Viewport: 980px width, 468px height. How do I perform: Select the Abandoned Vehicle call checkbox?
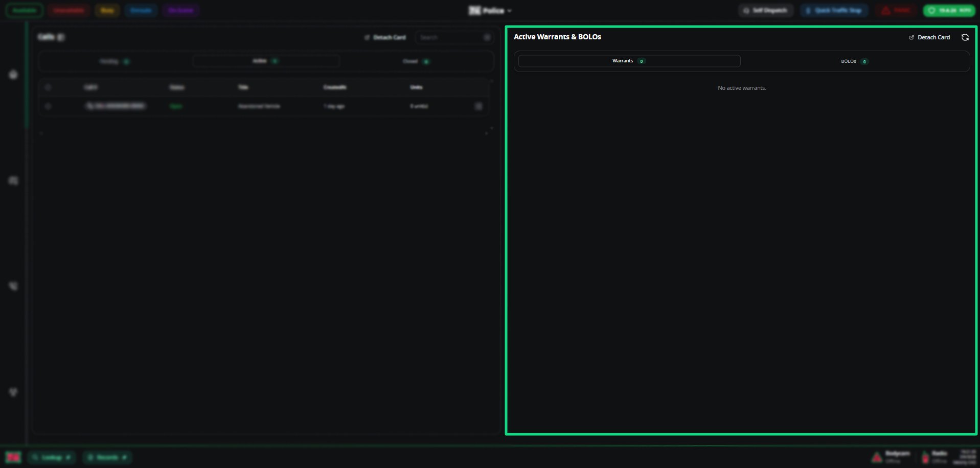pos(48,106)
